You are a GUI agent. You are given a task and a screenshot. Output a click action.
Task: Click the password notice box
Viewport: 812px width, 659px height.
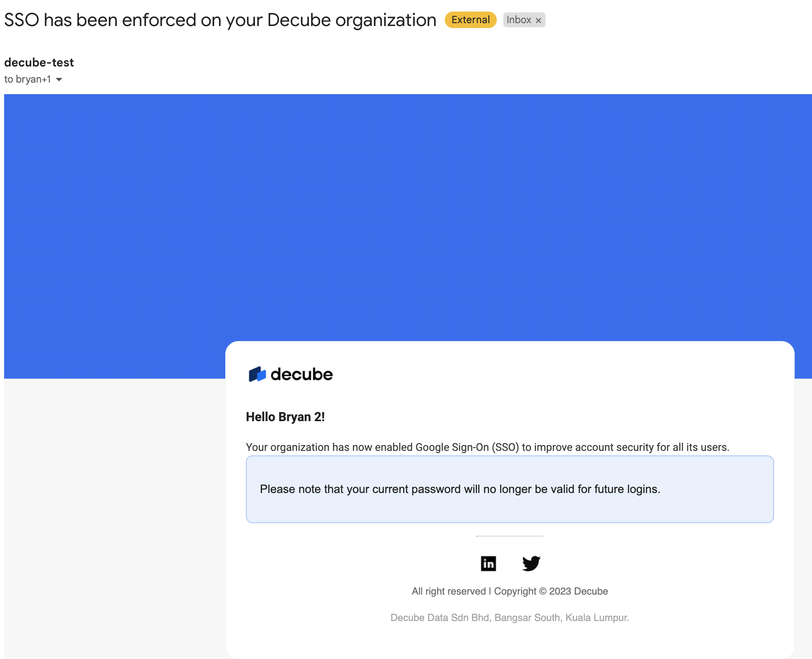click(x=510, y=489)
